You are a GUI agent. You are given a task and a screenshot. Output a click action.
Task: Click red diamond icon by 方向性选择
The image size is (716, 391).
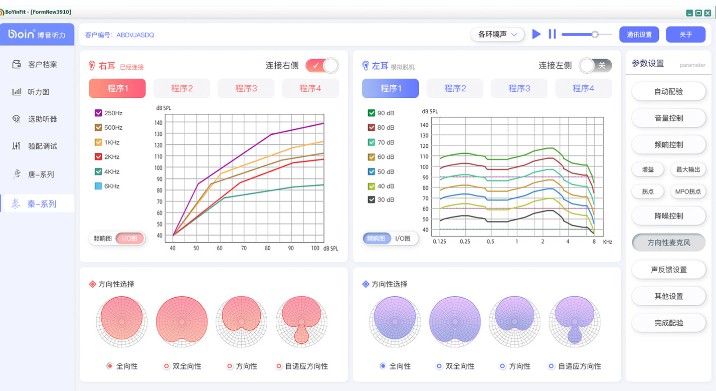tap(92, 284)
